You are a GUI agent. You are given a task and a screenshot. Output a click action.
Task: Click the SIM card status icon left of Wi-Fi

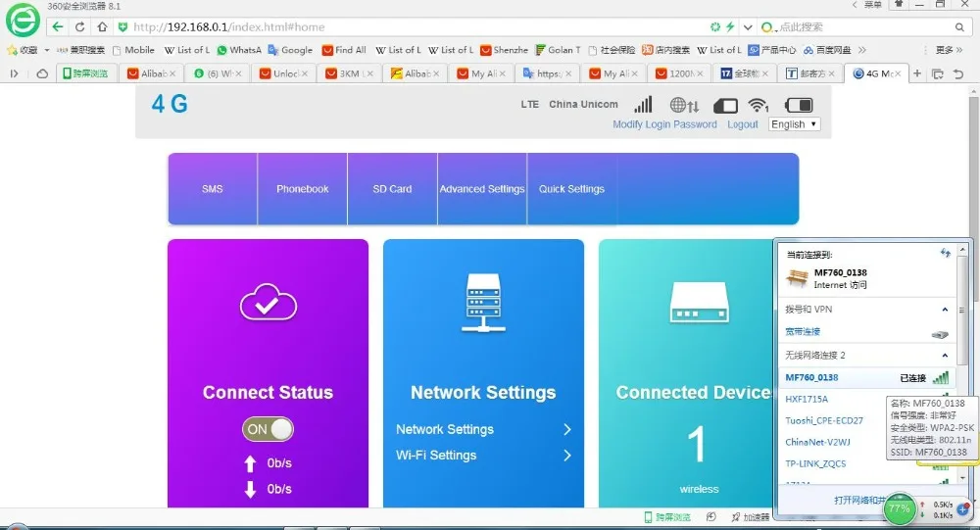tap(725, 106)
